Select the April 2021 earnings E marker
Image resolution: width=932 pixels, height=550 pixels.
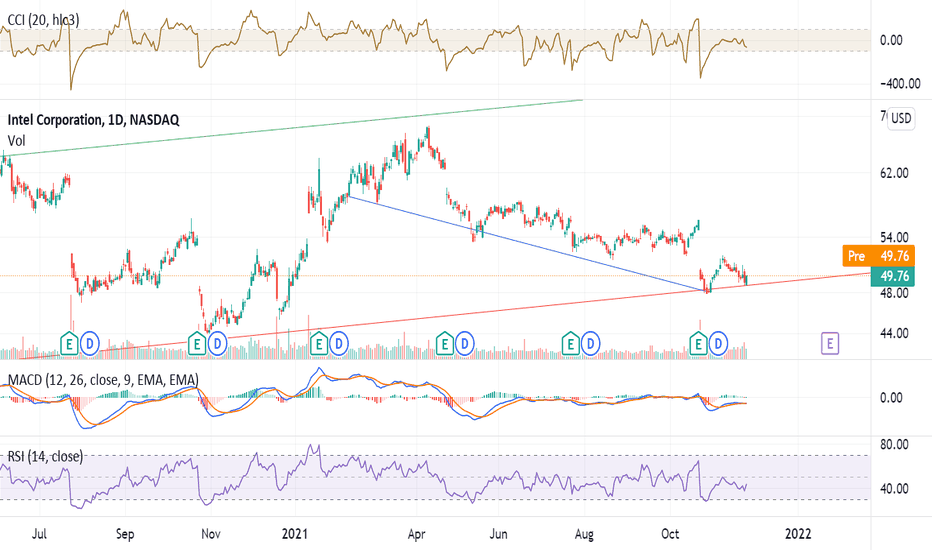click(x=445, y=343)
